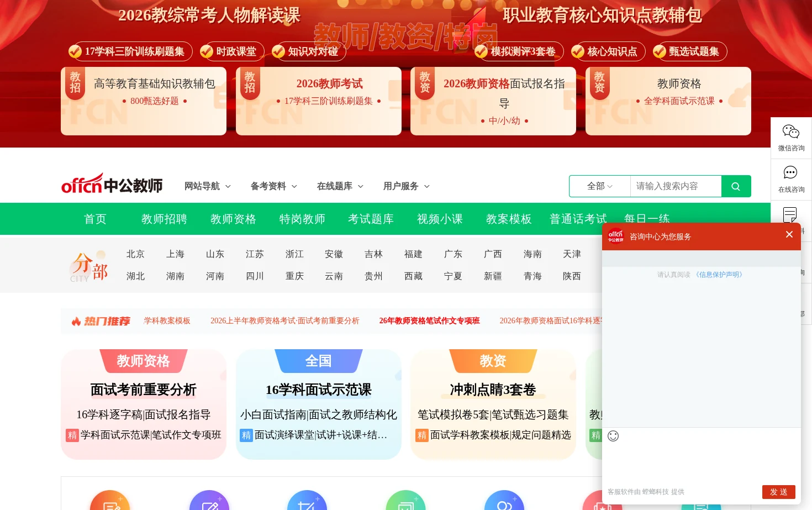
Task: Select the 新疆 branch link
Action: point(493,276)
